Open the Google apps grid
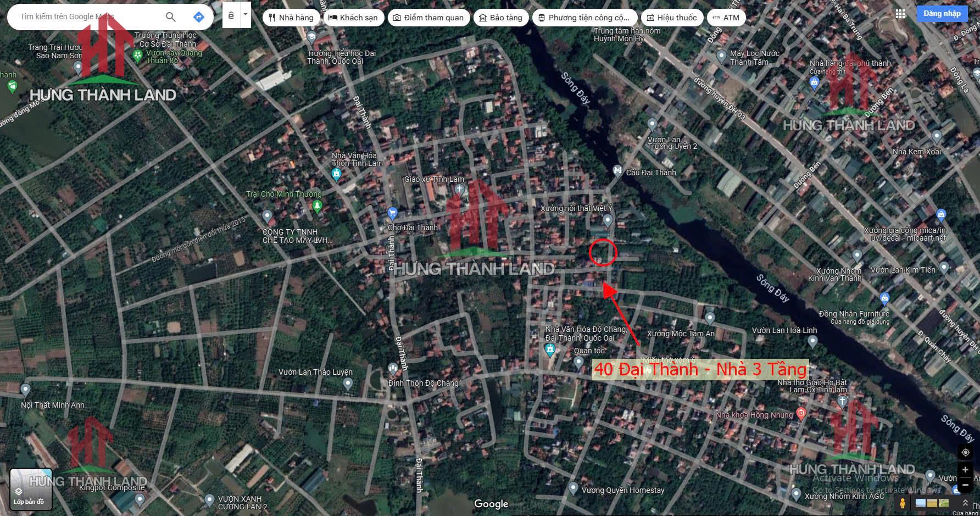This screenshot has height=516, width=980. coord(900,14)
